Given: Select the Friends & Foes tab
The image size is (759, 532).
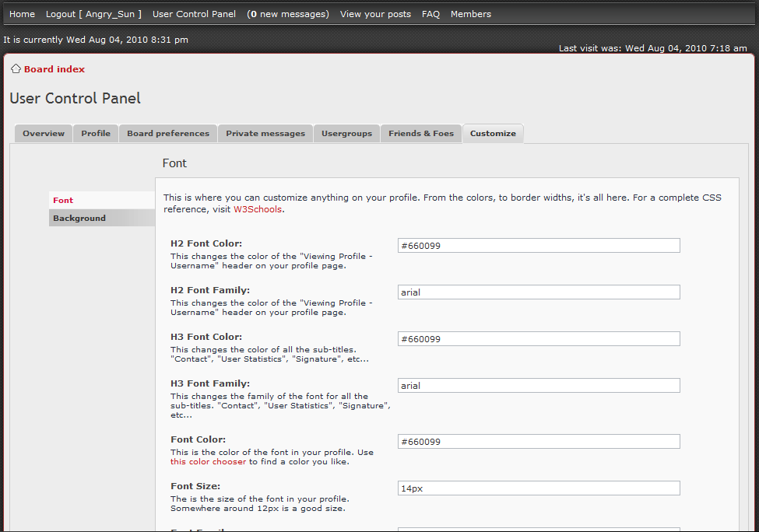Looking at the screenshot, I should (x=421, y=134).
